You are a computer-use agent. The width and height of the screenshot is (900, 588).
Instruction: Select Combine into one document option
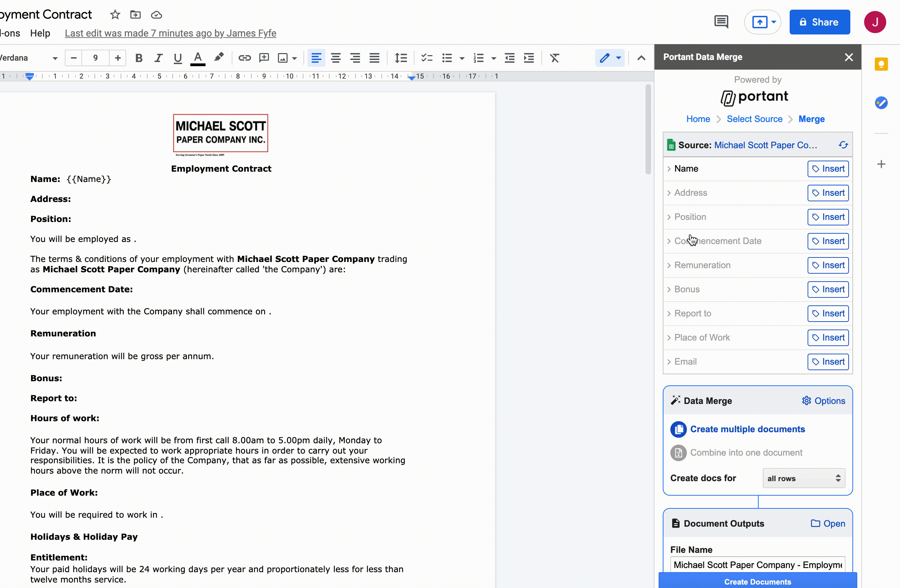(746, 453)
